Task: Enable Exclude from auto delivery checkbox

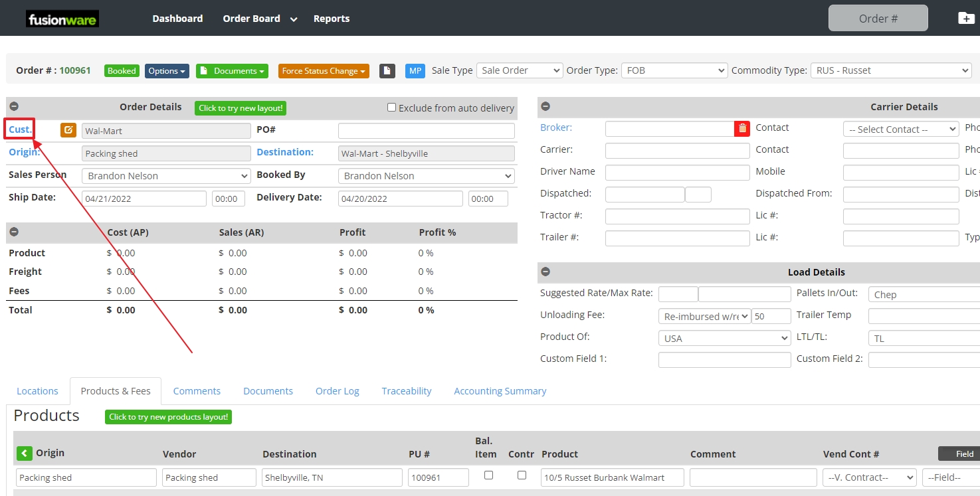Action: (391, 108)
